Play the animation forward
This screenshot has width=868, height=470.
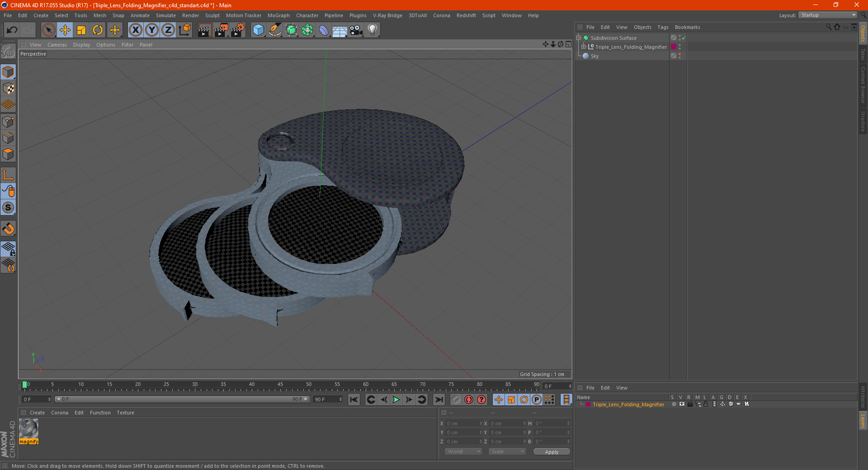click(396, 399)
